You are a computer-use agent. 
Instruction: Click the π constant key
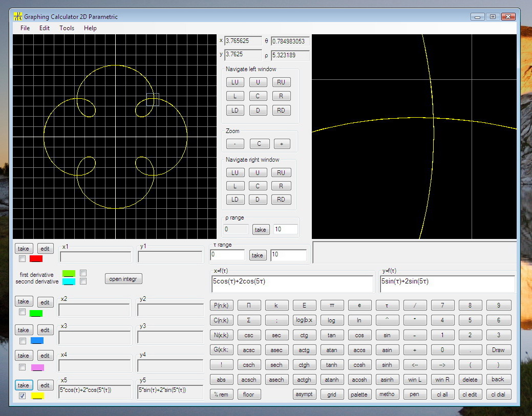click(x=332, y=305)
